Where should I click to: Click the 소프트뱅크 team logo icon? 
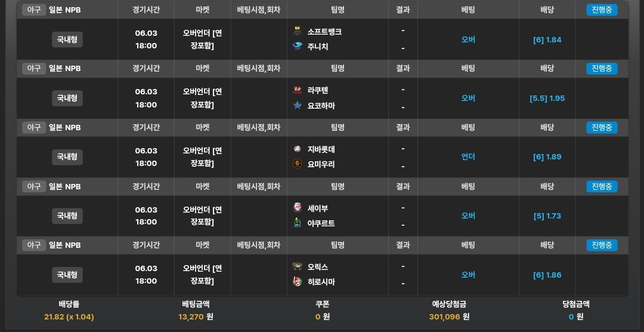298,31
